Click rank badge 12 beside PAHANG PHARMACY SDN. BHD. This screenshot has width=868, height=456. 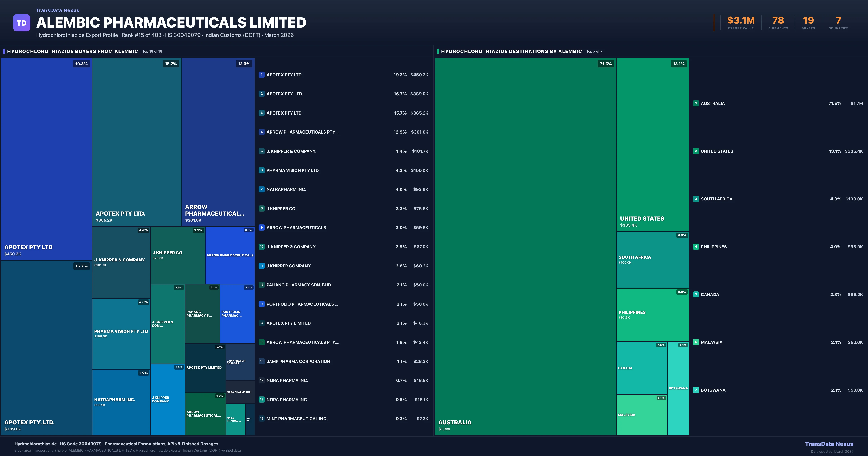click(261, 285)
